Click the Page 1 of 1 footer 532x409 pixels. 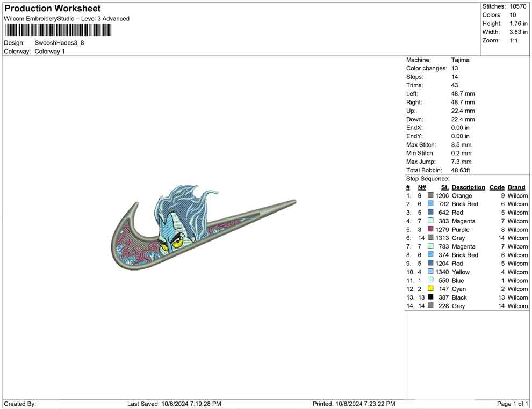(x=512, y=404)
